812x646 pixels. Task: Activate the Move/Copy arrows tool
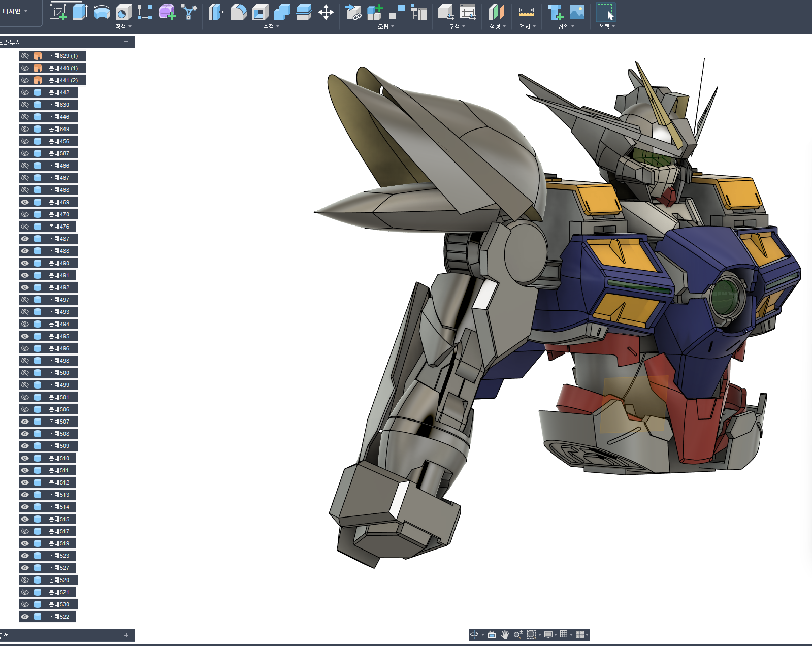click(326, 12)
